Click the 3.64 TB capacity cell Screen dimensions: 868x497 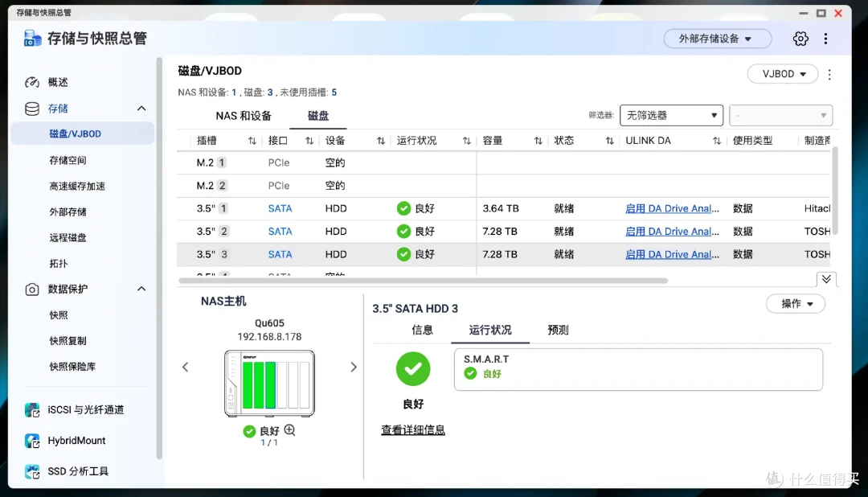tap(501, 209)
